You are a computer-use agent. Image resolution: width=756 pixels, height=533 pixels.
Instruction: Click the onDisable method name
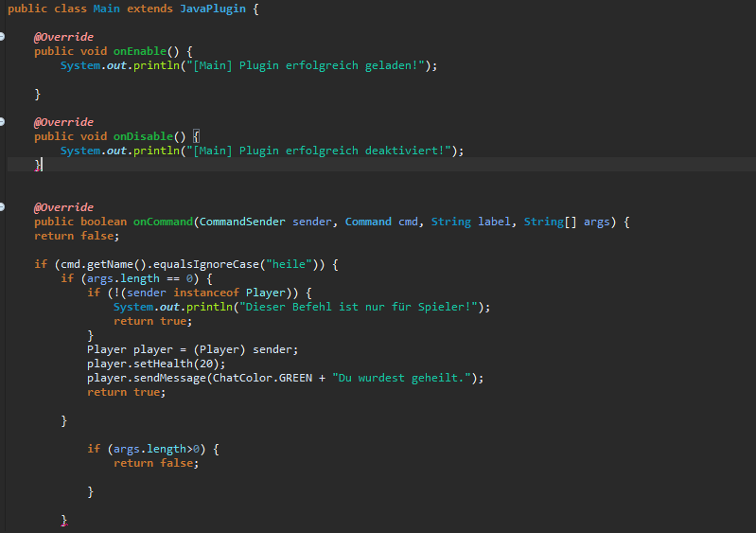pos(143,136)
